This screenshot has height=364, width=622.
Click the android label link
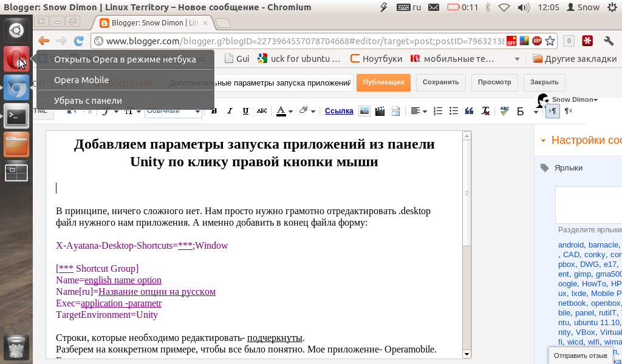(571, 244)
